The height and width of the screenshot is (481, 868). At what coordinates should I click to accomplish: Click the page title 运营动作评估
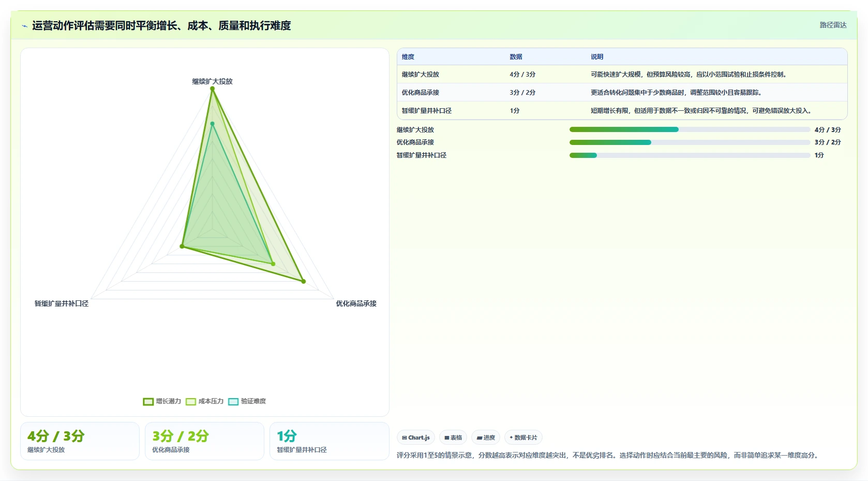tap(161, 26)
